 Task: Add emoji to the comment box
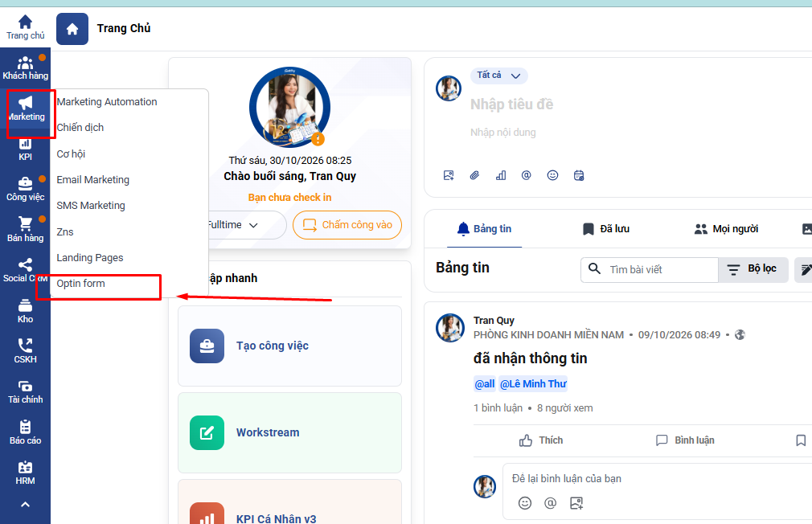tap(525, 503)
